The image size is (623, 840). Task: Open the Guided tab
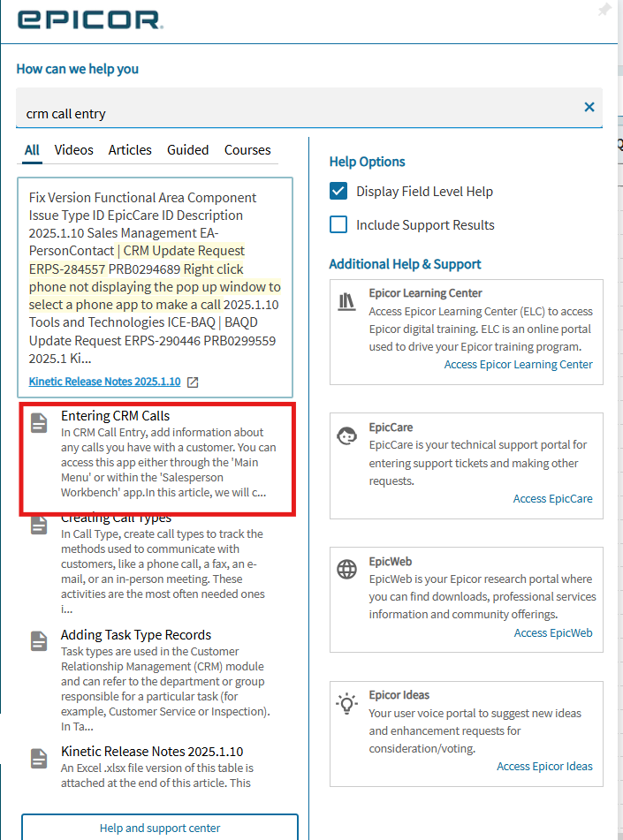(187, 150)
